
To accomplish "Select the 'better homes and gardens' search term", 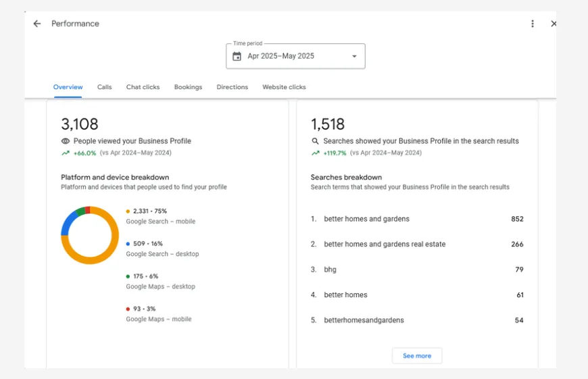I will coord(366,219).
